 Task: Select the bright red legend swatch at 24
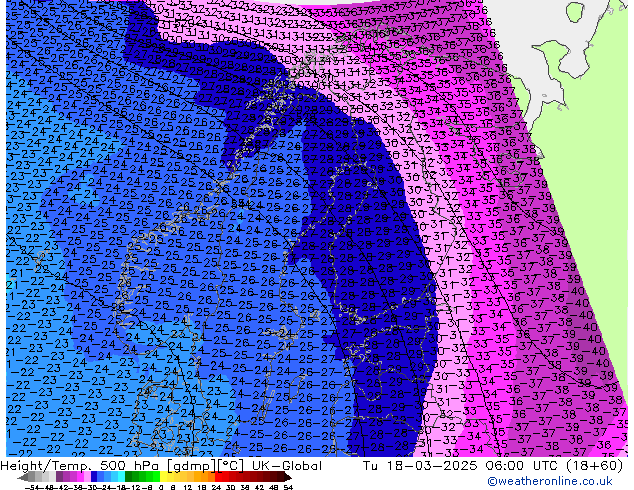[218, 477]
